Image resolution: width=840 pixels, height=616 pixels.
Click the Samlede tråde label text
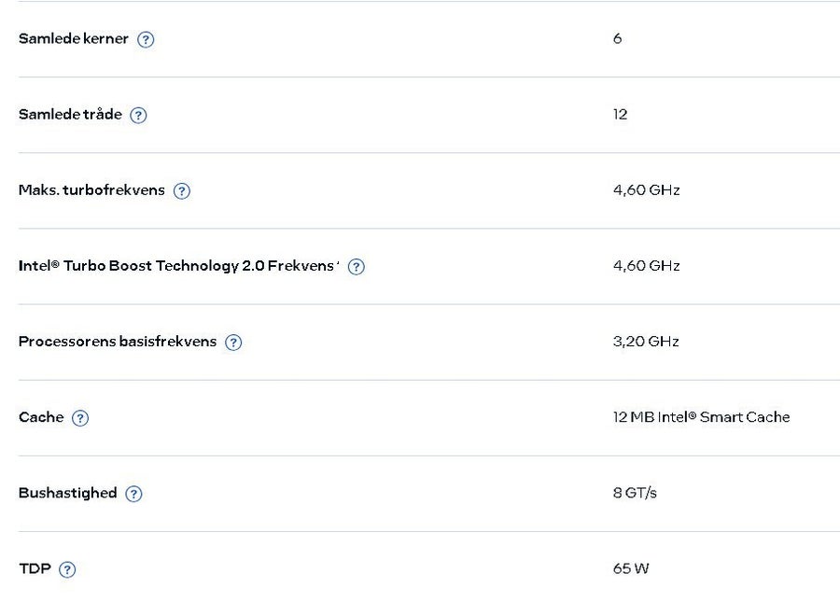point(70,114)
